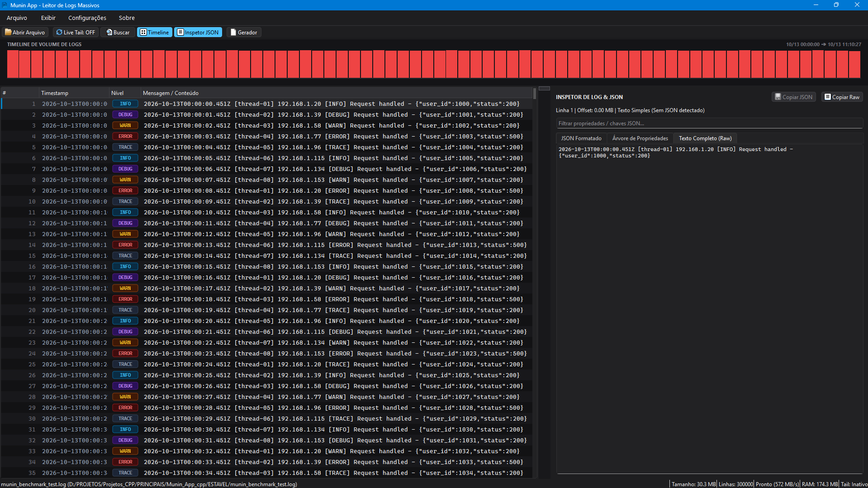Click the Copiar Raw button
Viewport: 868px width, 488px height.
click(x=842, y=97)
